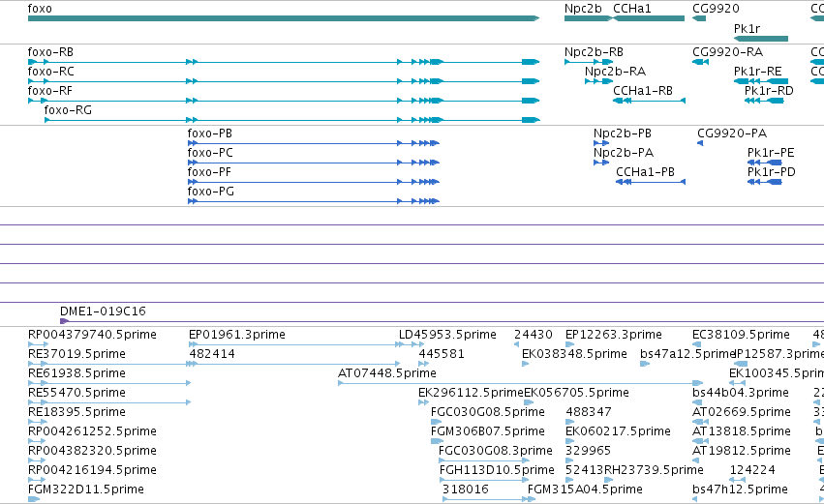
Task: Open the foxo-RB transcript
Action: [x=50, y=52]
